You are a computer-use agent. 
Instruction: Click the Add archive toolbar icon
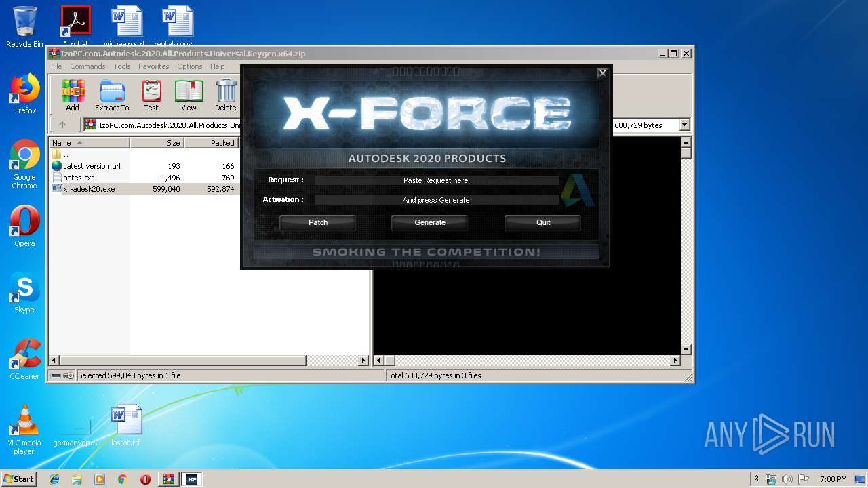73,95
